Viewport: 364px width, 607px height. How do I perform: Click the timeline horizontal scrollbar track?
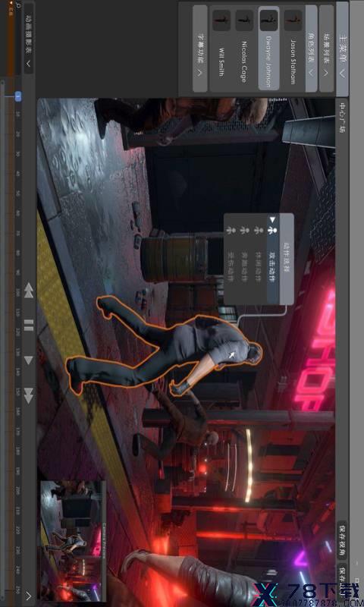click(3, 341)
